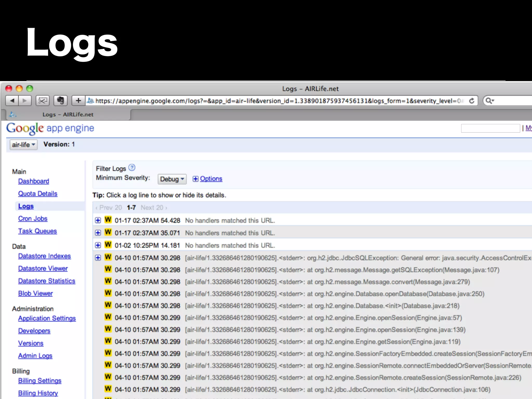Open the Minimum Severity Debug dropdown
The image size is (532, 399).
tap(172, 179)
